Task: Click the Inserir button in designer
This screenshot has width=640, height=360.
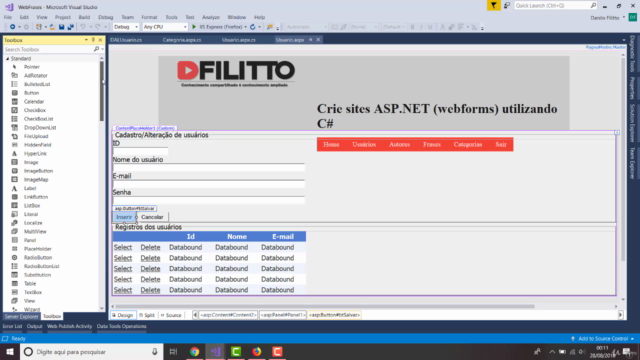Action: [124, 217]
